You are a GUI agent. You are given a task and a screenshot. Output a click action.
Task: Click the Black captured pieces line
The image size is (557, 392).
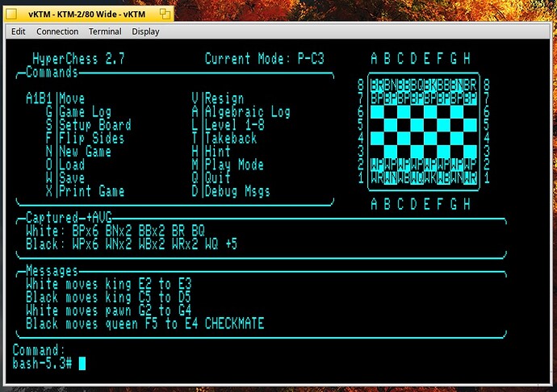(132, 244)
